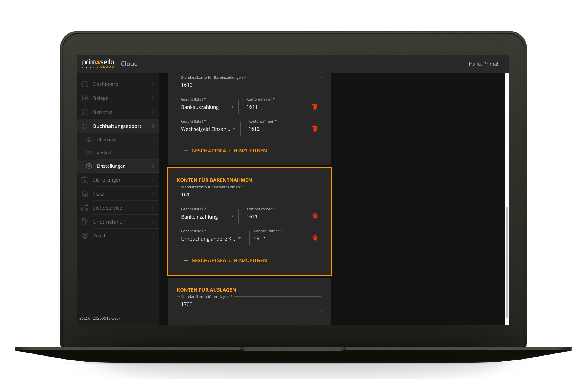The width and height of the screenshot is (588, 379).
Task: Expand the Lieferservice chevron arrow
Action: coord(153,208)
